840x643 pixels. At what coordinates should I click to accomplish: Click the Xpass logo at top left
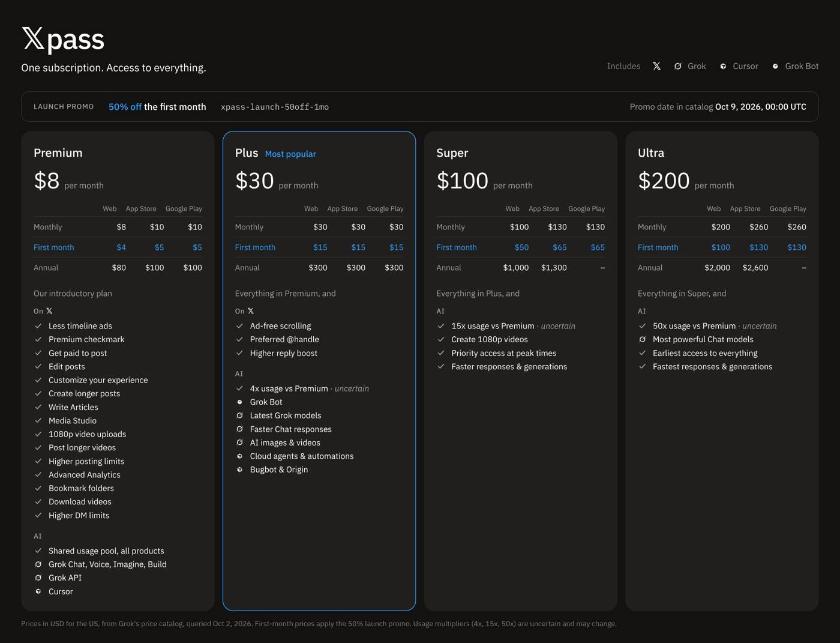[x=63, y=39]
